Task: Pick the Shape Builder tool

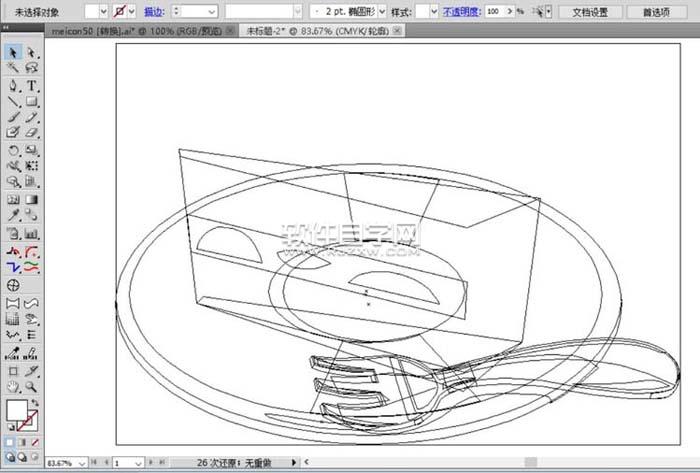Action: 13,182
